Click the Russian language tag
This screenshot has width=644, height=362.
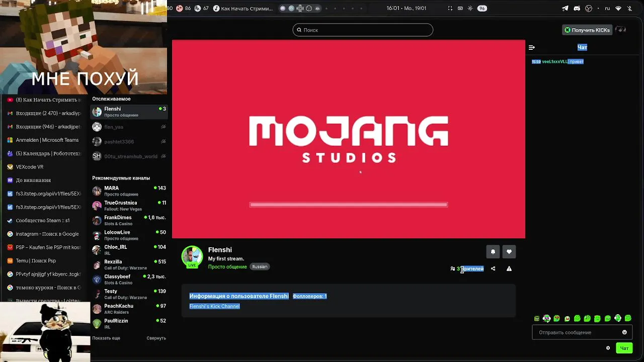coord(260,267)
